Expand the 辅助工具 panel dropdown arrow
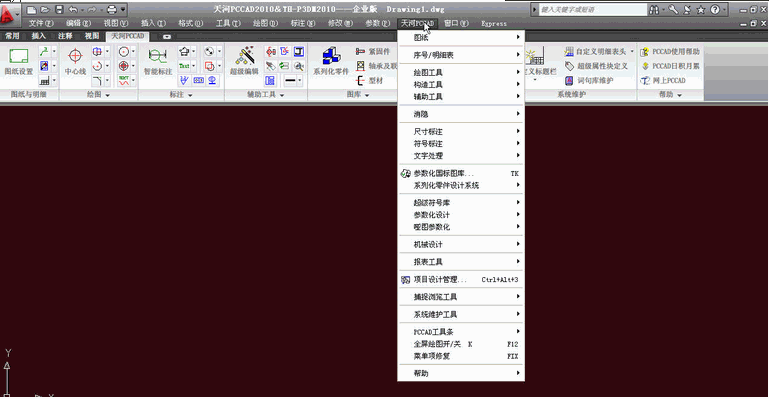 pyautogui.click(x=282, y=95)
